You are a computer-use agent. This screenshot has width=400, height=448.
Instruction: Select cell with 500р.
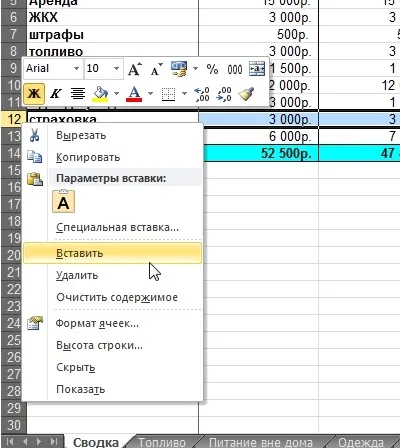pos(259,34)
